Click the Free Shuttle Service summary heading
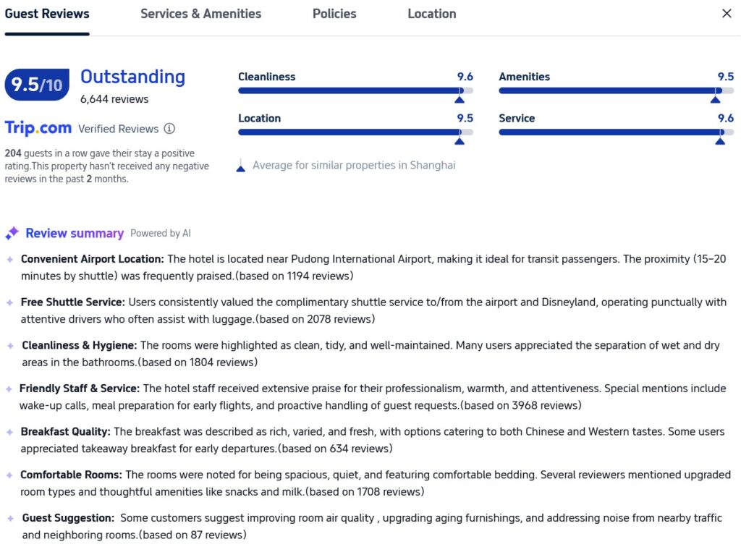This screenshot has width=741, height=560. [x=73, y=302]
